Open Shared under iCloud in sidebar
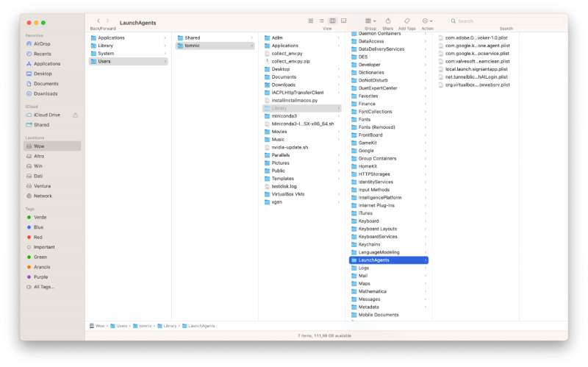This screenshot has height=367, width=588. (41, 125)
